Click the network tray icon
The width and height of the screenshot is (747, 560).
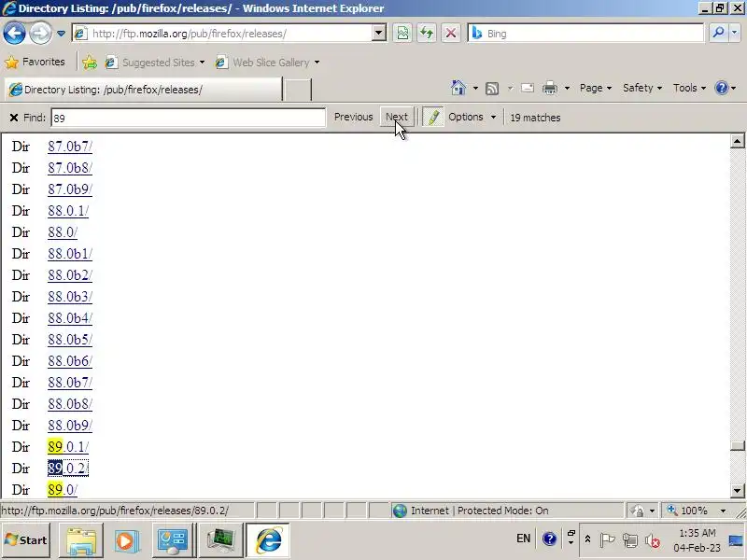(x=629, y=540)
